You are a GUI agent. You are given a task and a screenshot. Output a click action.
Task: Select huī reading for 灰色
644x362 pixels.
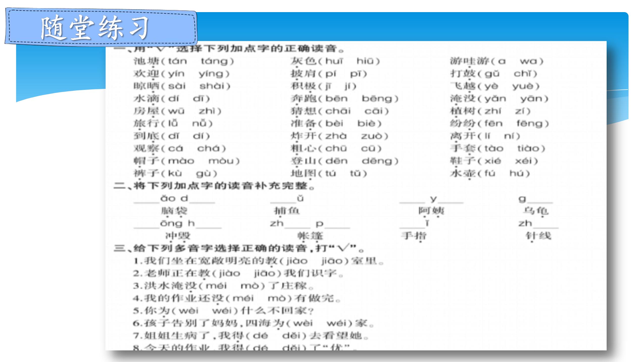coord(334,61)
